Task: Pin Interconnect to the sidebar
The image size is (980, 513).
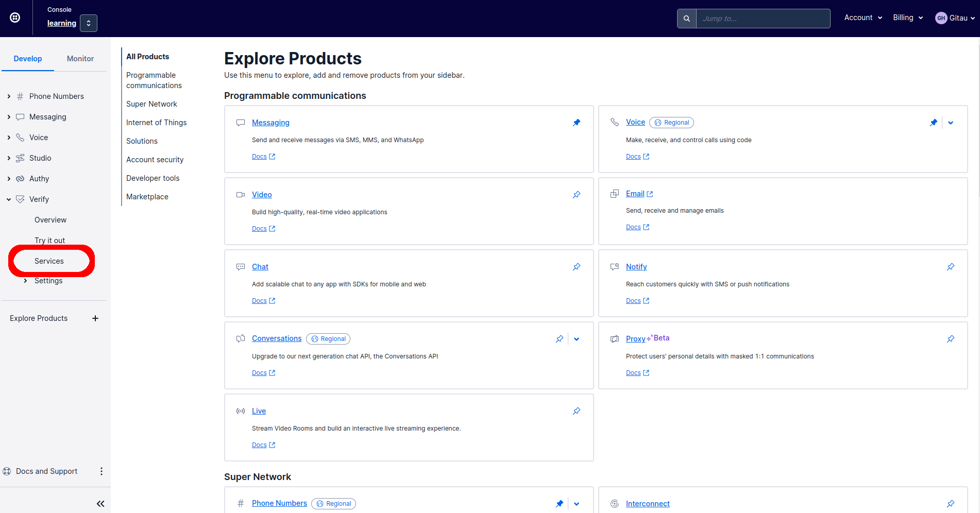Action: (x=951, y=504)
